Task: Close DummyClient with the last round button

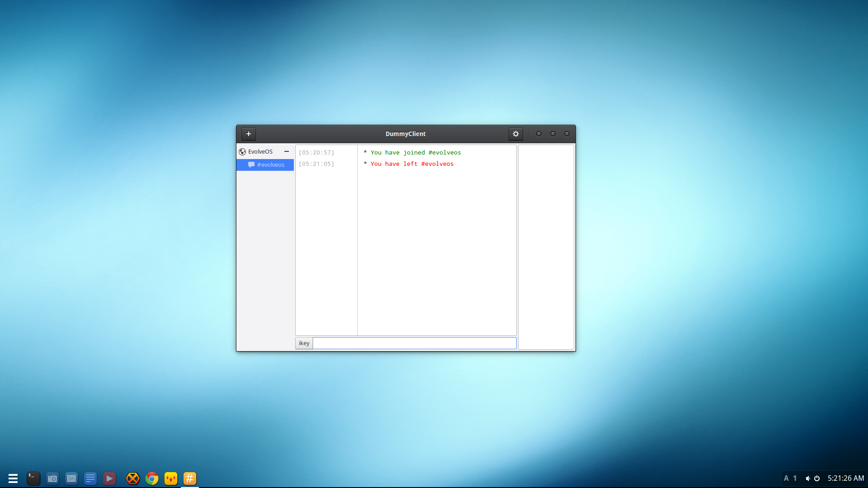Action: pos(567,134)
